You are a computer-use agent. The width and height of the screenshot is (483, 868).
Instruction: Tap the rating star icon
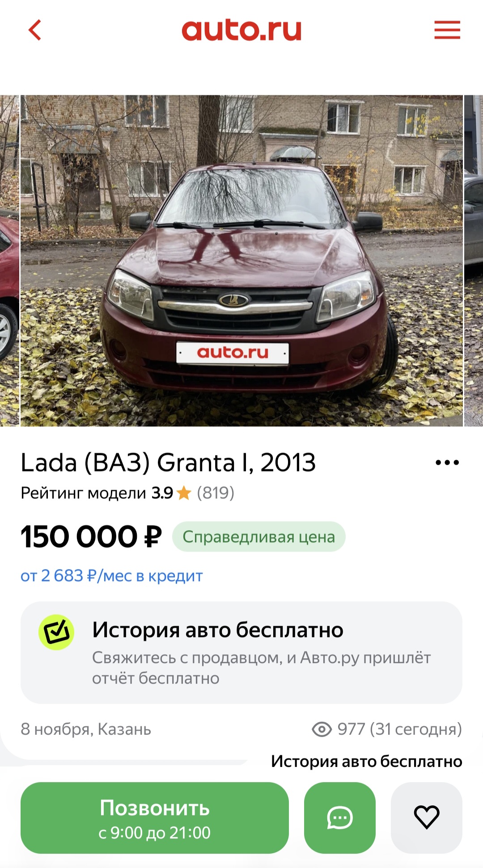coord(184,493)
